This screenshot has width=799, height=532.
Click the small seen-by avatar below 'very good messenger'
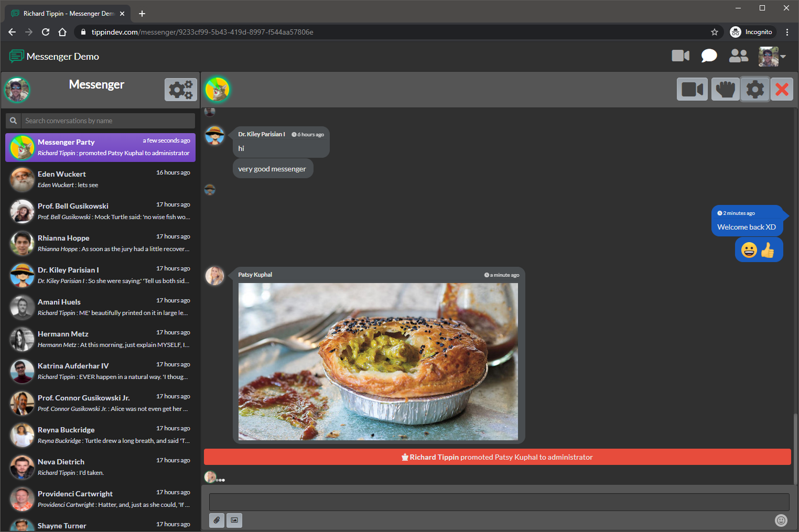click(210, 190)
